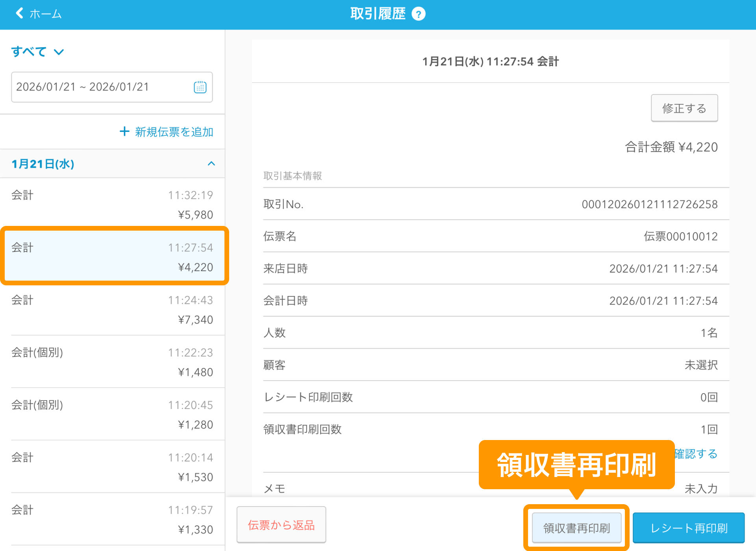The height and width of the screenshot is (551, 756).
Task: Click the plus icon for new slip
Action: coord(124,131)
